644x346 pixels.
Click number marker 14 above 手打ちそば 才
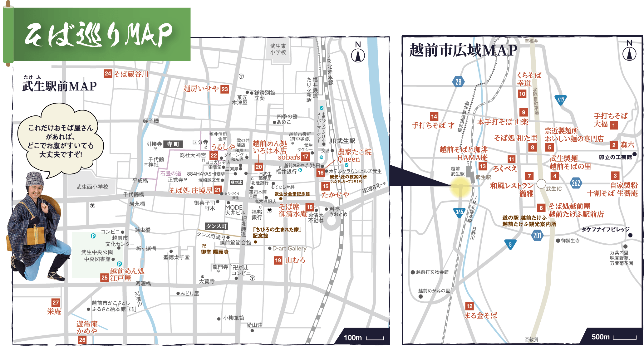click(434, 117)
